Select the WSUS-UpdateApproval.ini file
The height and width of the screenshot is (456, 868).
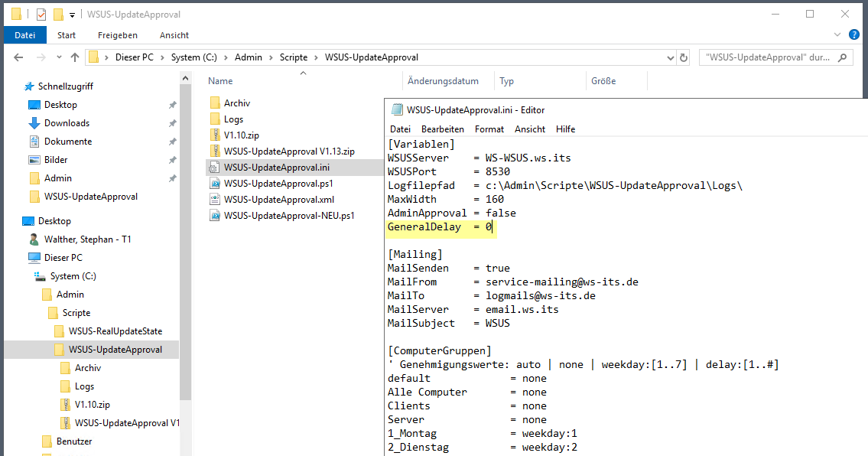pyautogui.click(x=277, y=168)
